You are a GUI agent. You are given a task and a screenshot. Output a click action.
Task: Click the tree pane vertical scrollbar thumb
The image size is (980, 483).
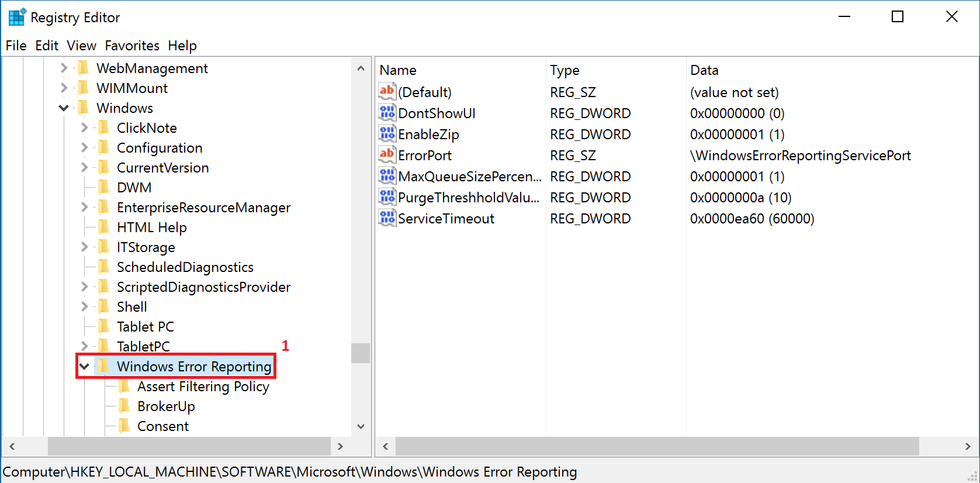click(x=361, y=353)
